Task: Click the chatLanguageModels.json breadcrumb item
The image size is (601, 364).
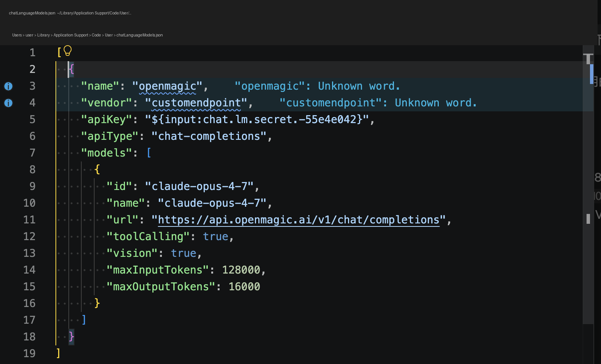Action: 139,35
